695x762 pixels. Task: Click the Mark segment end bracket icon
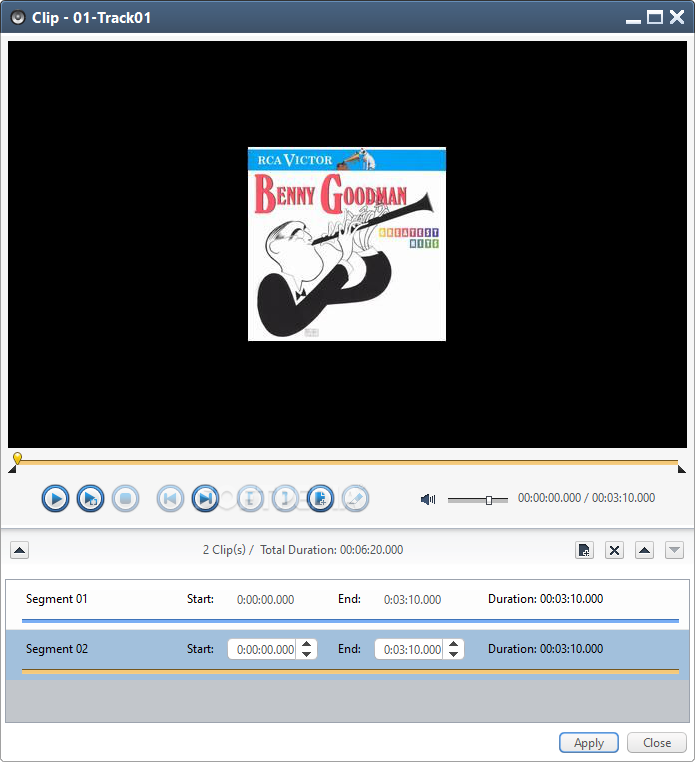pos(285,499)
